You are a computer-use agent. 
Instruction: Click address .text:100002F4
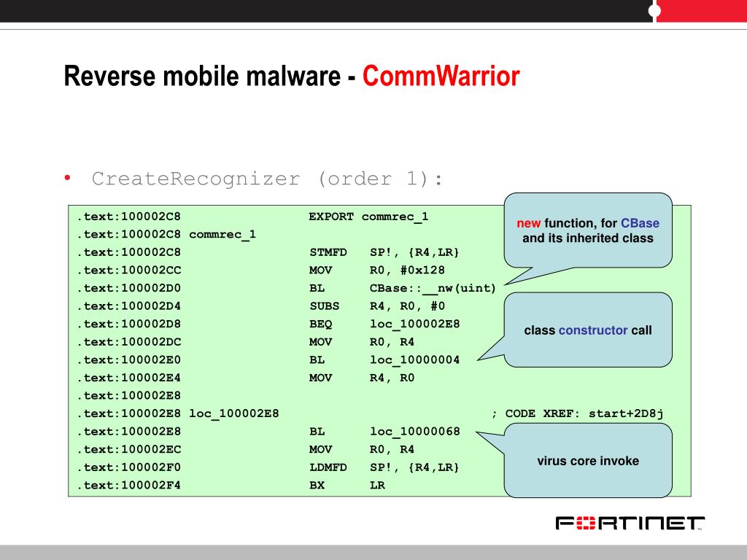pos(128,486)
